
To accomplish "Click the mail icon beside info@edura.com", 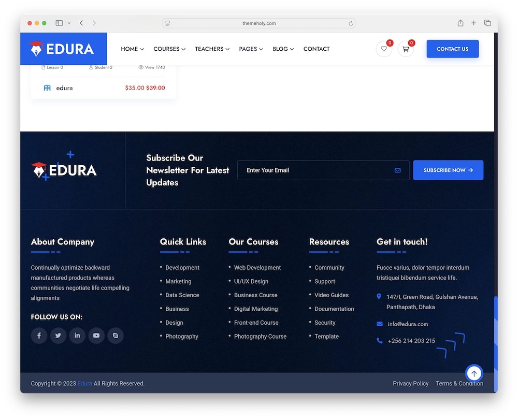I will pyautogui.click(x=380, y=324).
